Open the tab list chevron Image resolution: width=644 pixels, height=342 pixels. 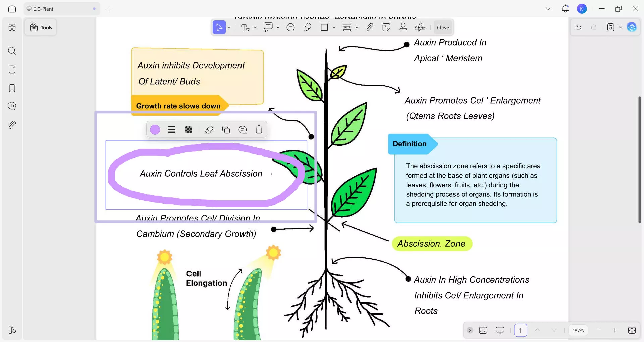[548, 9]
